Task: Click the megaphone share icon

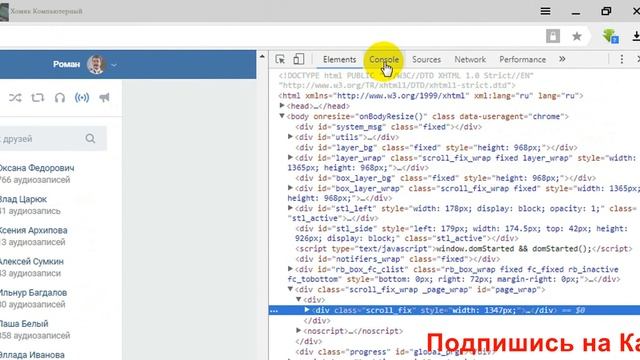Action: (x=104, y=98)
